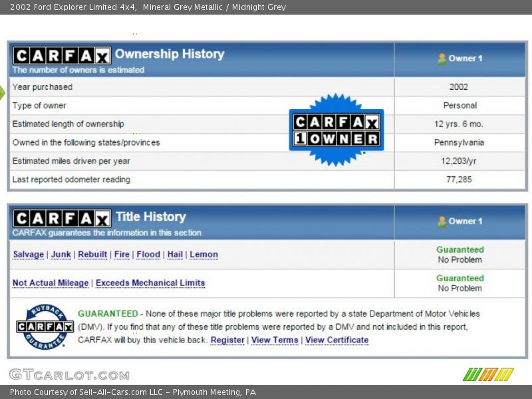Click 'Mineral Grey Metallic / Midnight Grey' color text

[x=214, y=7]
